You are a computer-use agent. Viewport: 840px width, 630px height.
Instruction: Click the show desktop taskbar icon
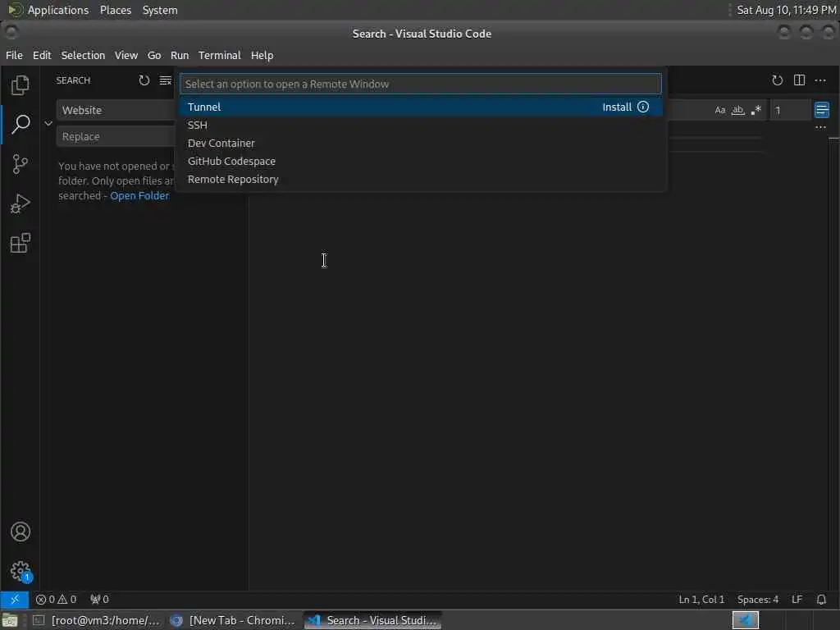click(10, 620)
